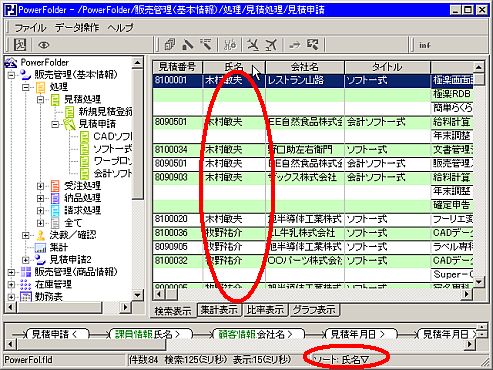Click the first toolbar icon left of the eye
The image size is (493, 370).
pos(20,45)
